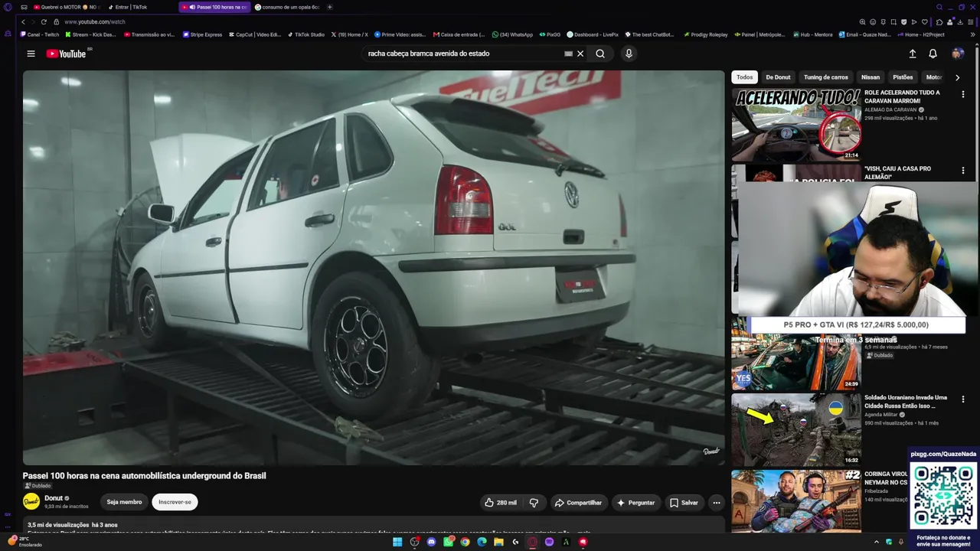
Task: Open more actions ellipsis under video
Action: (x=716, y=503)
